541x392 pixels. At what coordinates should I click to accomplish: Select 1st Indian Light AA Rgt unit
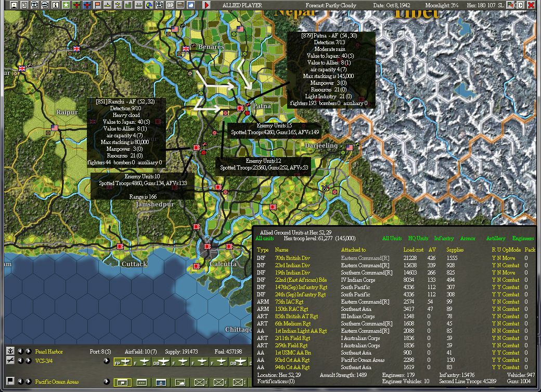click(x=301, y=331)
